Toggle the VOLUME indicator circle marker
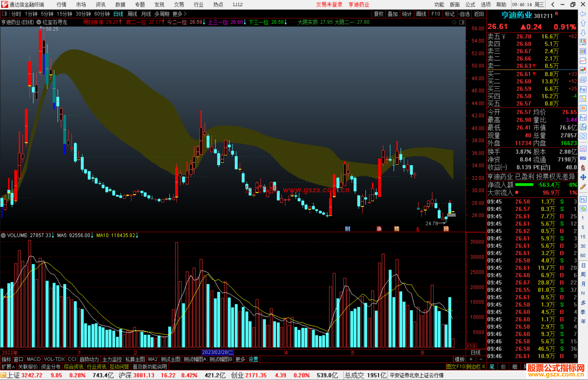 3,235
